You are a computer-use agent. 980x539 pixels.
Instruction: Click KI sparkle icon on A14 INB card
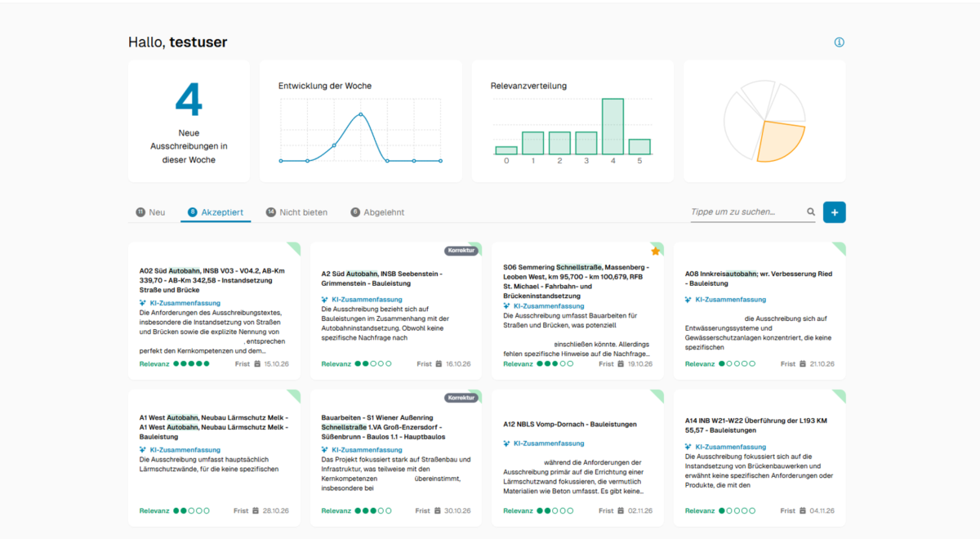689,447
